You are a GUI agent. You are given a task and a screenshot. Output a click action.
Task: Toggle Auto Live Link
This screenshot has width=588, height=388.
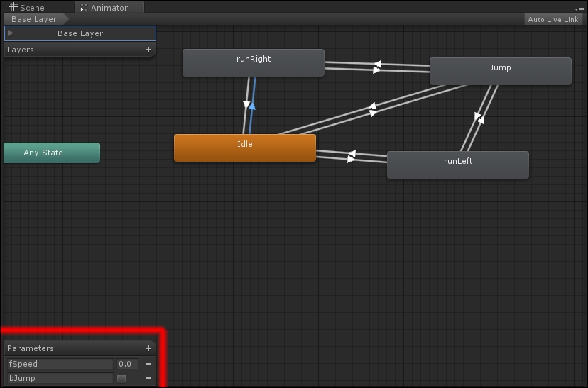pos(553,20)
